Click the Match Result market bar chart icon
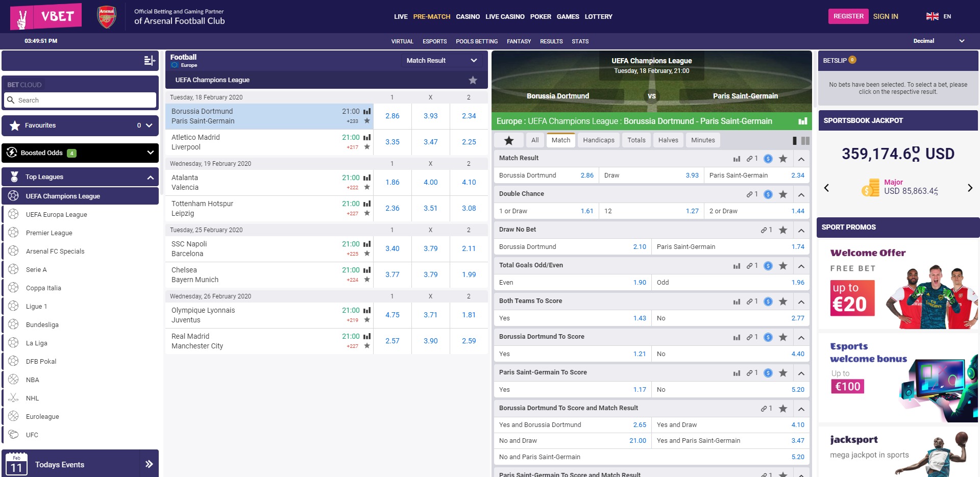This screenshot has height=477, width=980. [737, 159]
